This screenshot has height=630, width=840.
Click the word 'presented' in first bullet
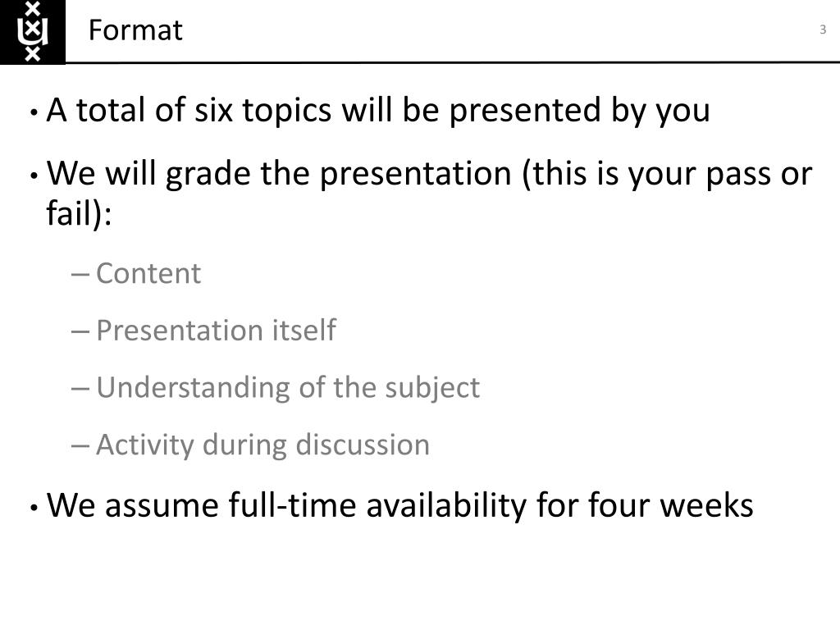click(x=525, y=112)
